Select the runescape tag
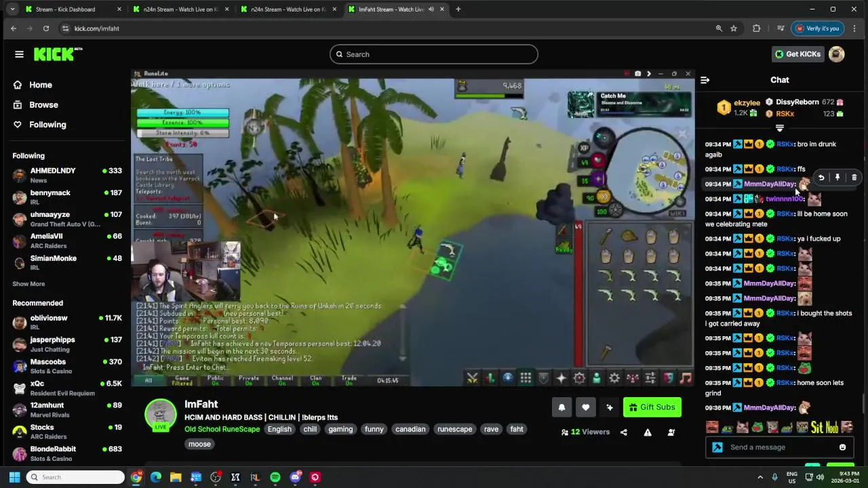This screenshot has width=868, height=488. point(454,429)
